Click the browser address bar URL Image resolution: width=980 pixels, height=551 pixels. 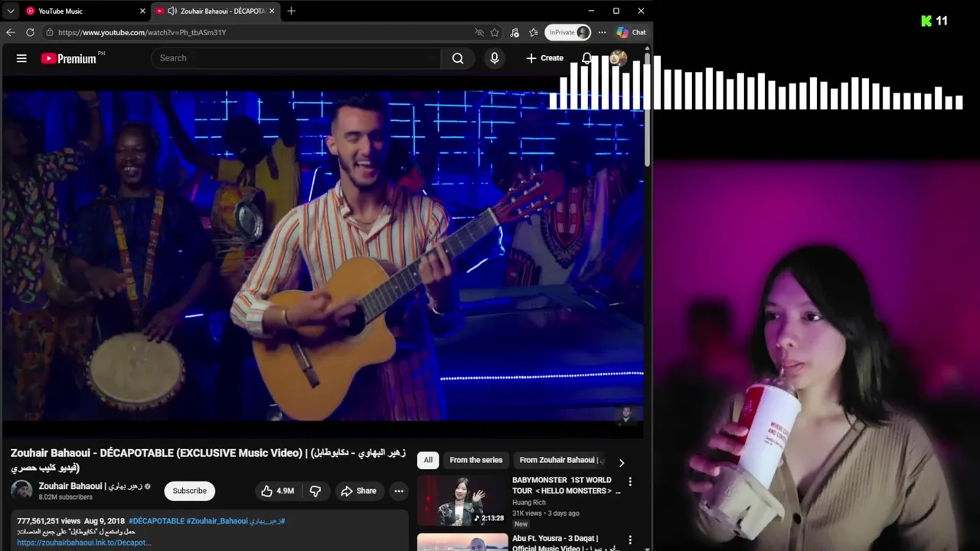click(142, 32)
